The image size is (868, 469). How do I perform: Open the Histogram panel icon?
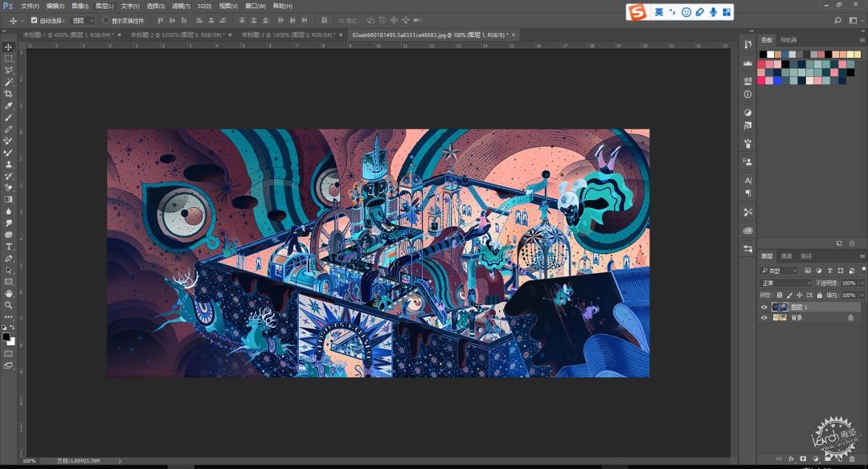point(748,63)
